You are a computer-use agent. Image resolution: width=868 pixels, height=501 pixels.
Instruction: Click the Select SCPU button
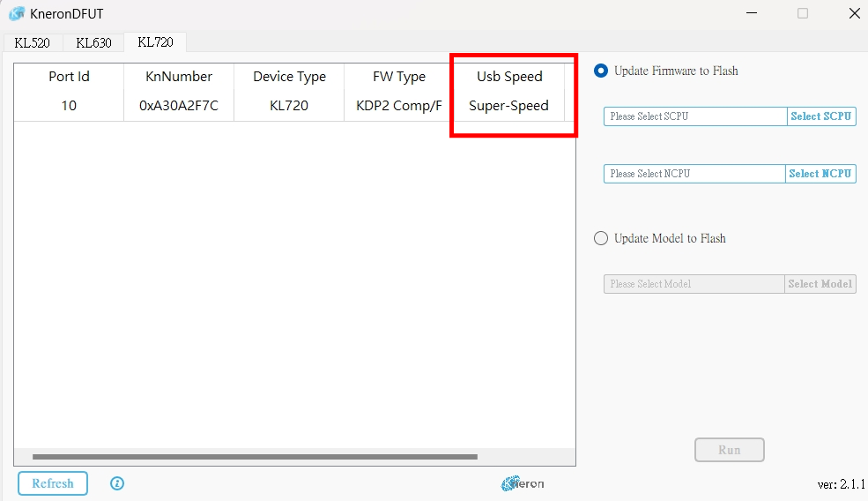click(821, 116)
